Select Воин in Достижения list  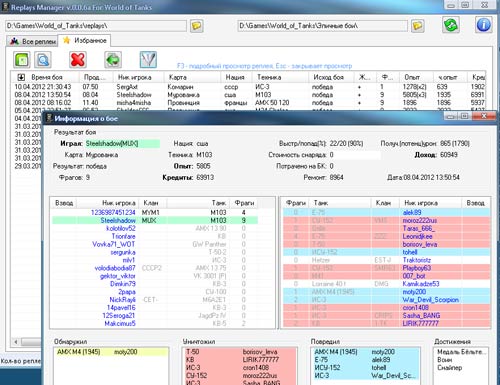tap(444, 360)
